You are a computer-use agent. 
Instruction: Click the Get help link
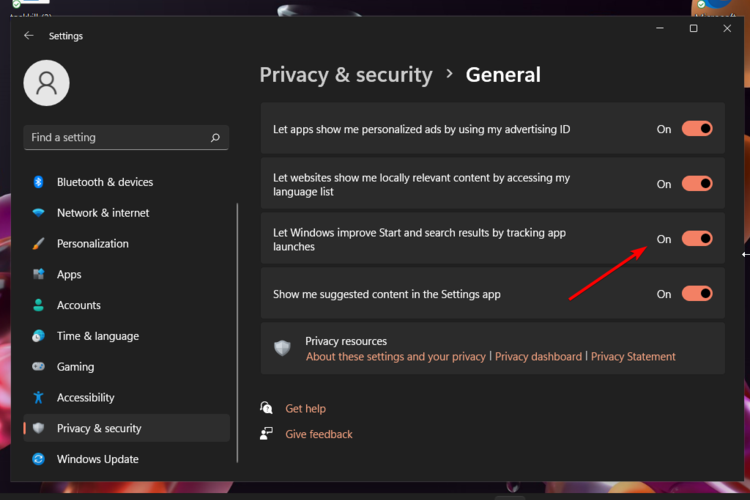coord(306,409)
